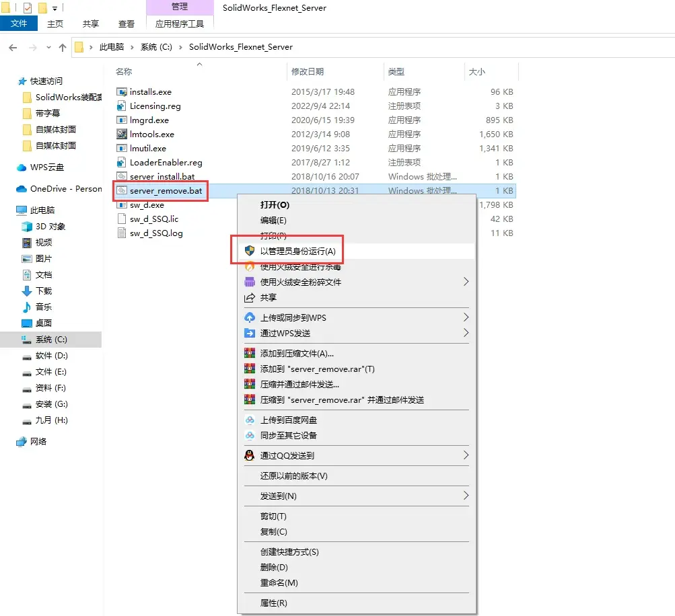This screenshot has height=616, width=675.
Task: Click chevron after 系统 (C:) in address bar
Action: click(180, 47)
